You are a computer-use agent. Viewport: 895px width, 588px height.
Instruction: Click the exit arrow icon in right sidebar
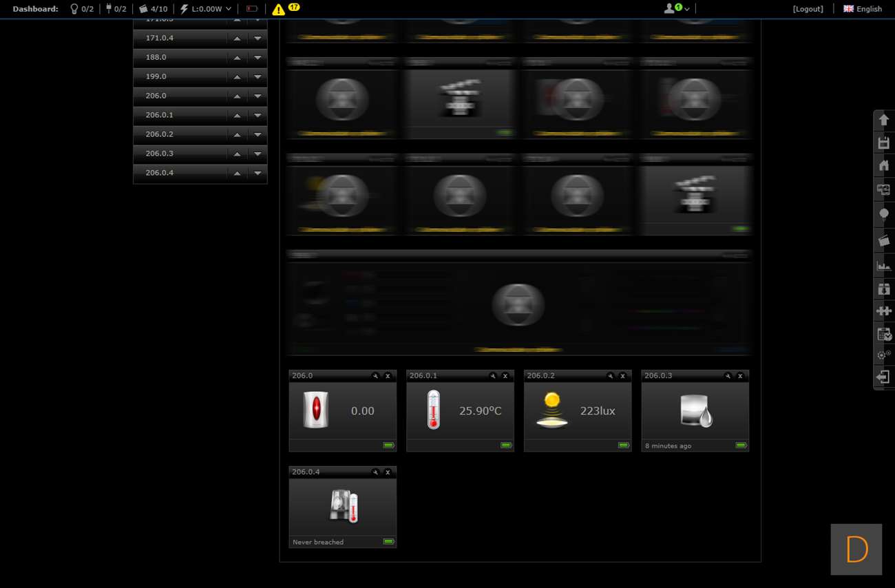[x=884, y=377]
